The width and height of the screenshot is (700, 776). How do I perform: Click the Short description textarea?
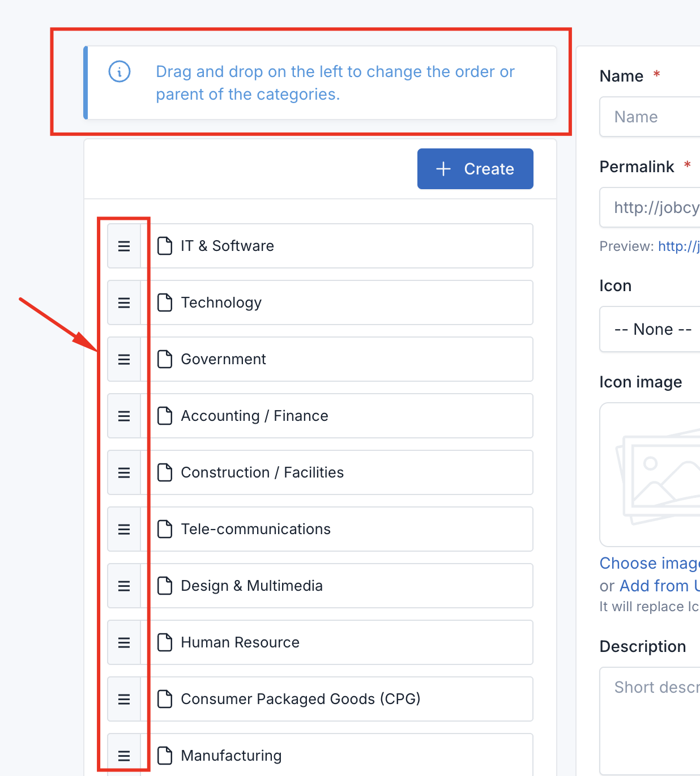click(x=650, y=721)
